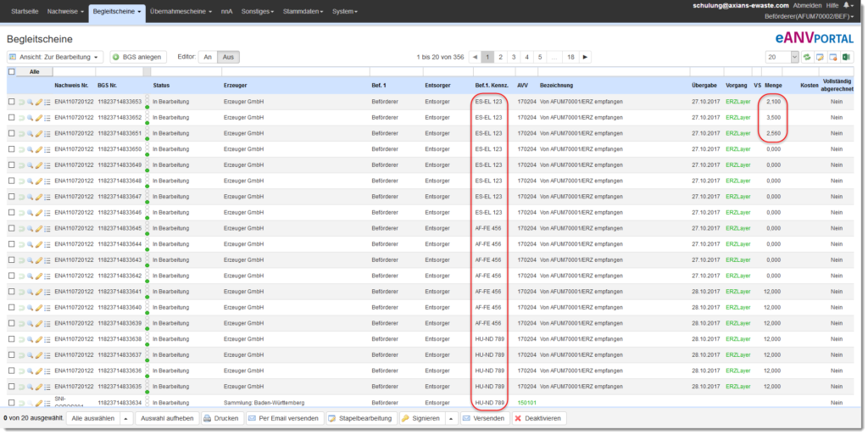Open the Nachweise menu
This screenshot has height=435, width=868.
tap(65, 11)
